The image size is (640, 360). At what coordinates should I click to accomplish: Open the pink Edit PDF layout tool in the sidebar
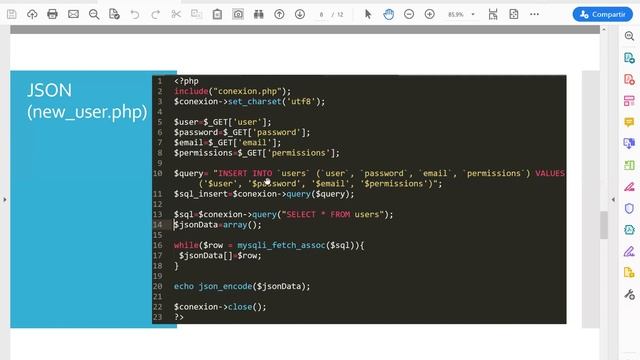(629, 101)
